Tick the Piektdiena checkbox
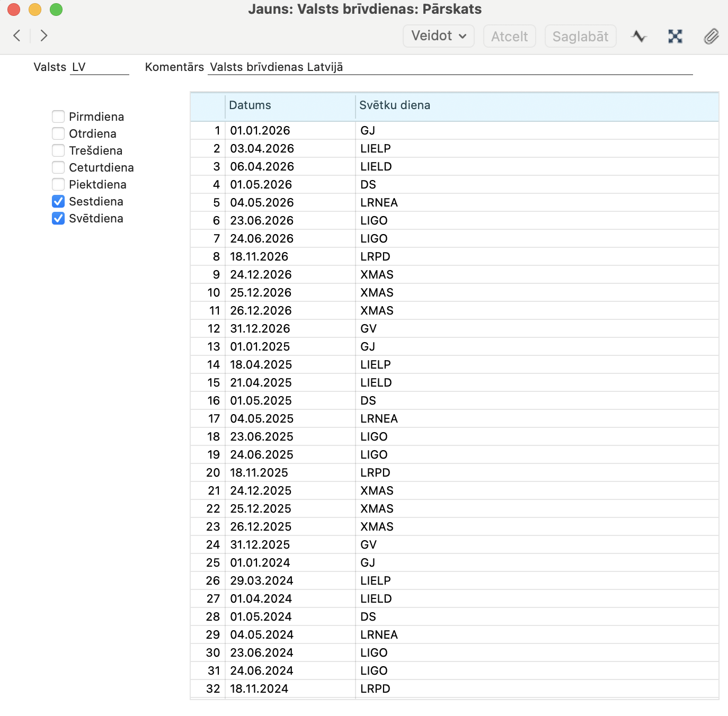Viewport: 728px width, 716px height. point(58,184)
